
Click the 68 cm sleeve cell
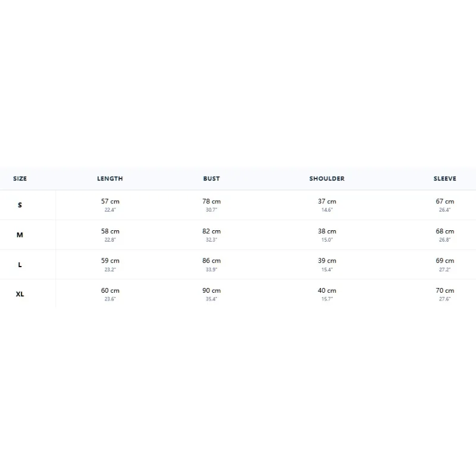point(444,234)
